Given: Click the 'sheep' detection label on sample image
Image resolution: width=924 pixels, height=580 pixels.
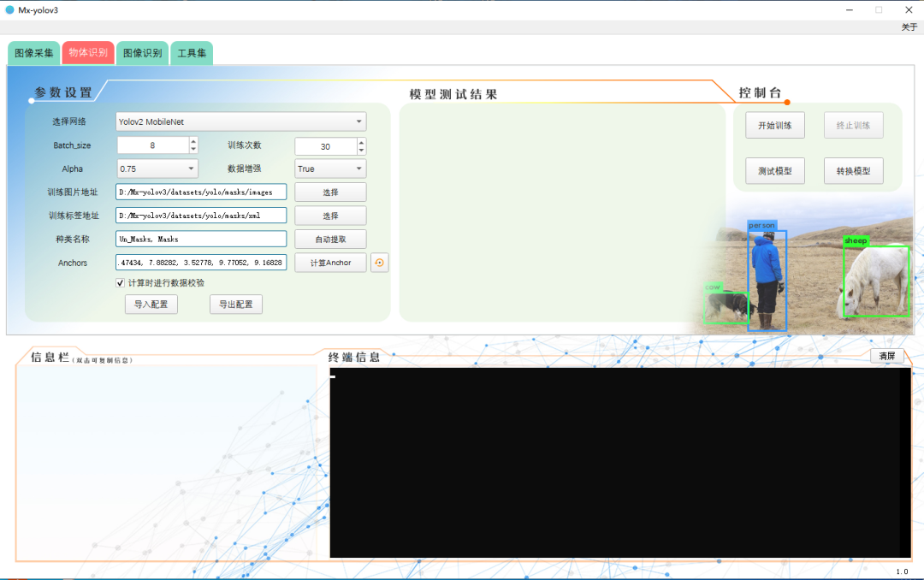Looking at the screenshot, I should 856,240.
